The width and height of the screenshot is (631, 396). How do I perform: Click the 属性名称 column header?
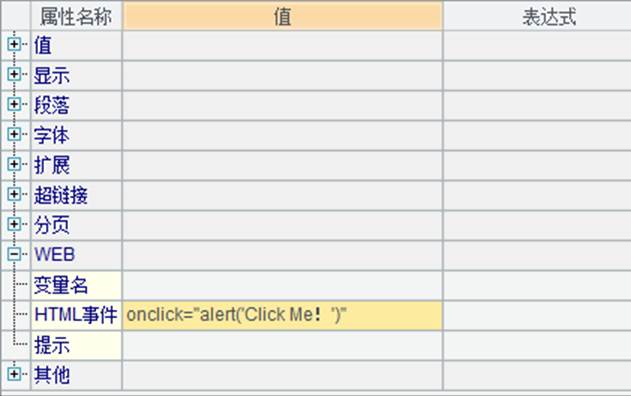(x=76, y=16)
